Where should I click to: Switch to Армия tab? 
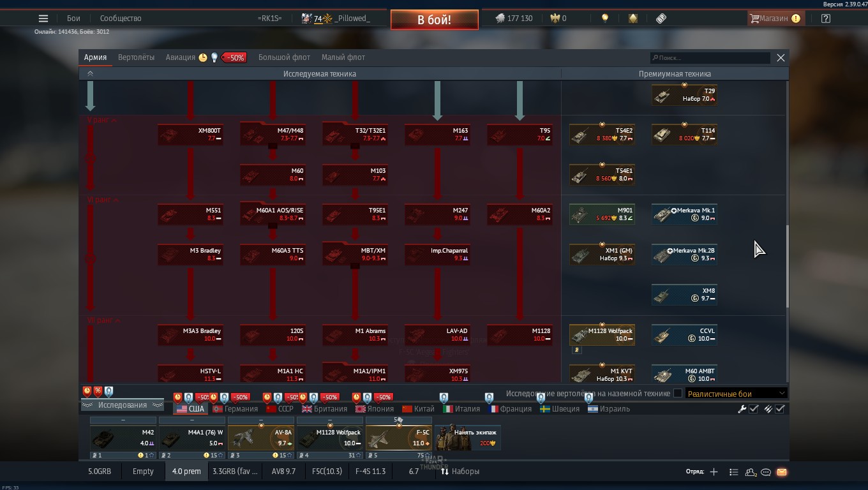click(x=95, y=57)
